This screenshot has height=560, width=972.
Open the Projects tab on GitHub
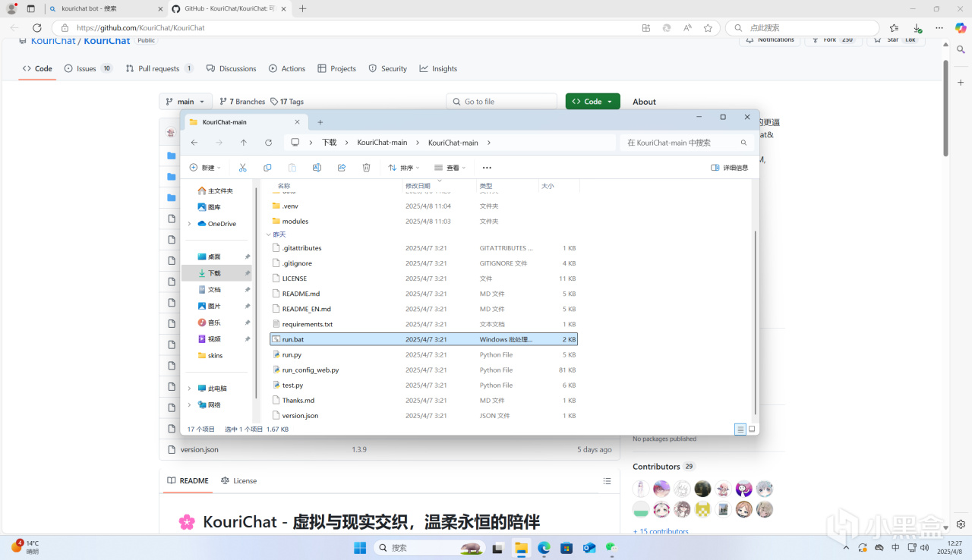(x=337, y=68)
